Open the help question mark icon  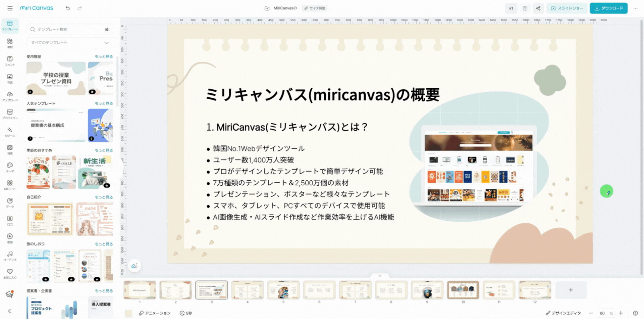click(635, 313)
